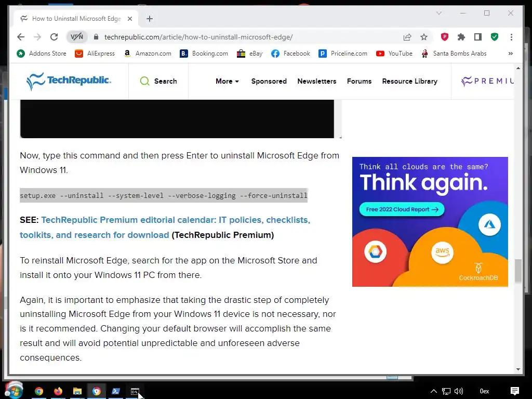Open the site Search button
This screenshot has height=399, width=532.
[158, 81]
